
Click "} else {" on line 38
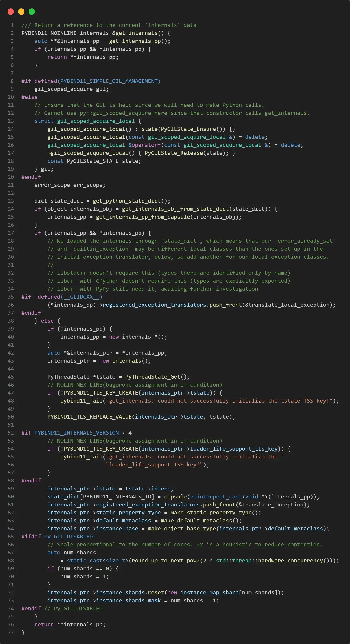(x=47, y=321)
